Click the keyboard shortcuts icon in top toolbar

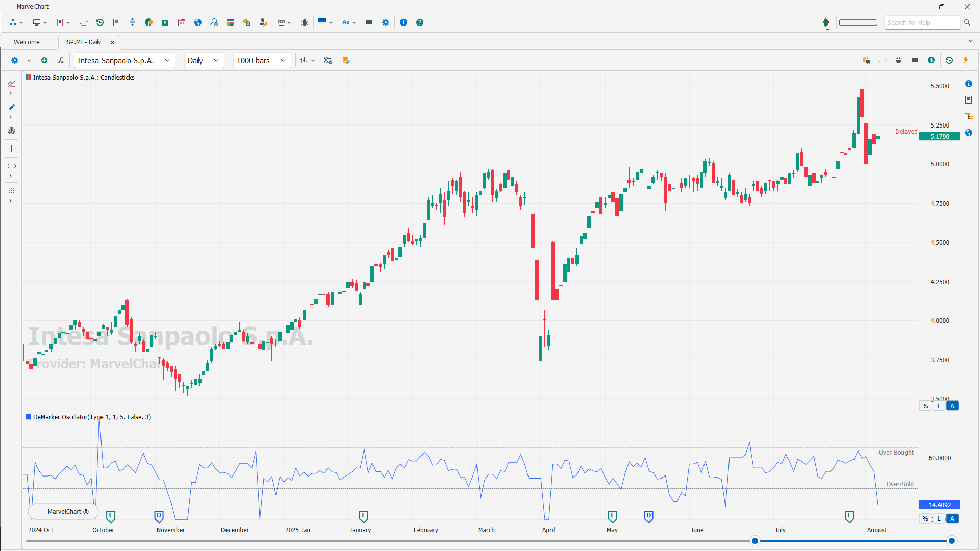coord(369,22)
